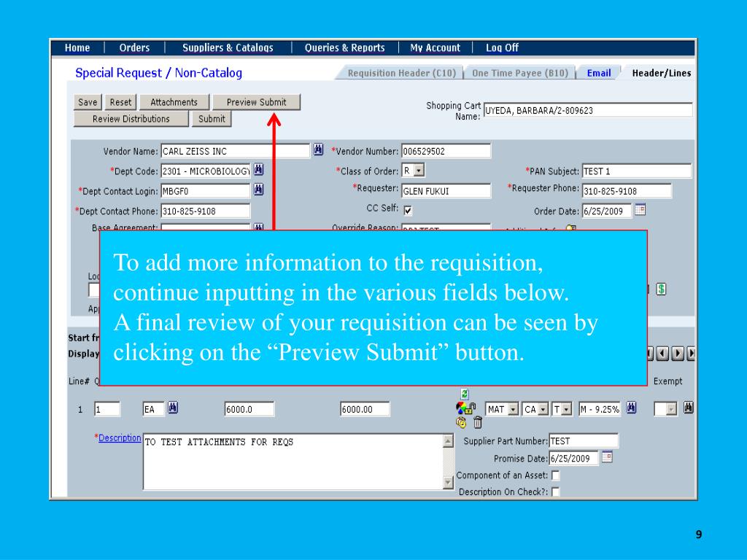Click the PAN Subject field
Viewport: 747px width, 560px height.
pos(636,171)
